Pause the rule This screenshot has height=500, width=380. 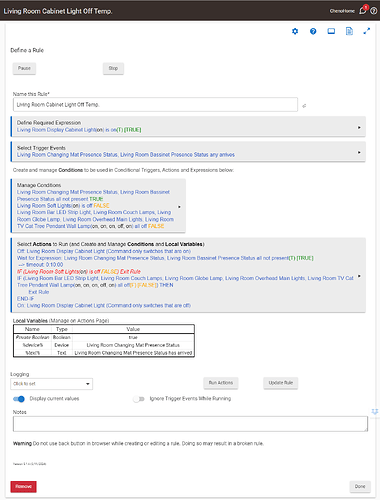pos(24,68)
